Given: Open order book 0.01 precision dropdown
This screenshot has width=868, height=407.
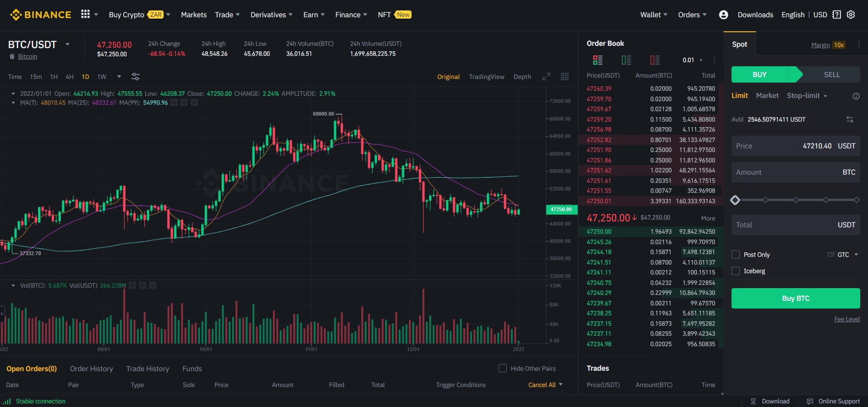Looking at the screenshot, I should tap(693, 60).
